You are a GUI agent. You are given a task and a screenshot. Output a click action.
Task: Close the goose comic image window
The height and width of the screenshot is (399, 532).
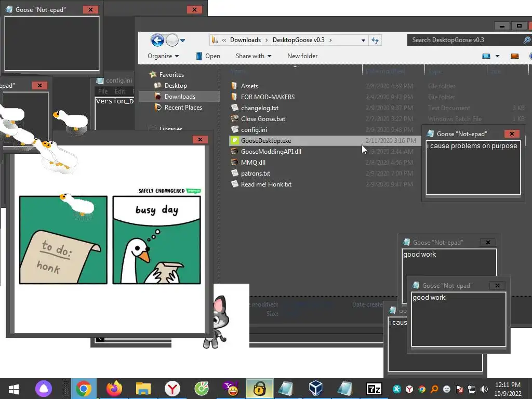(x=200, y=139)
